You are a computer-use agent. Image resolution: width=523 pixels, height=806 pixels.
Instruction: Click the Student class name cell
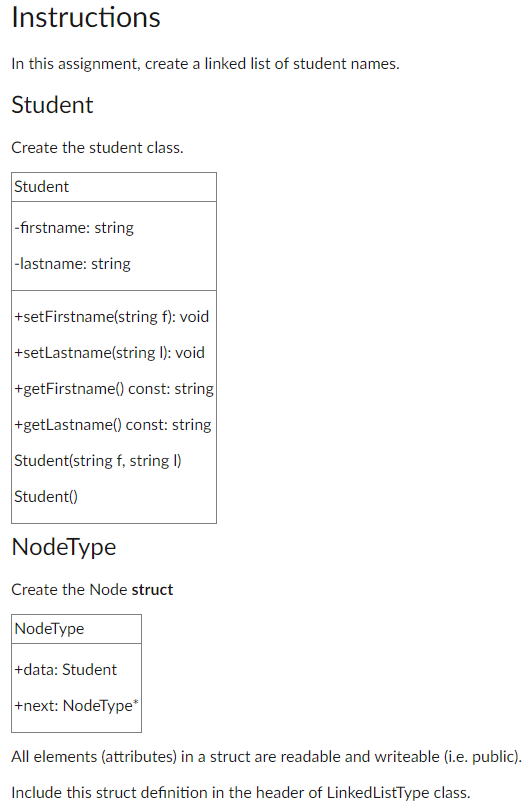coord(114,187)
